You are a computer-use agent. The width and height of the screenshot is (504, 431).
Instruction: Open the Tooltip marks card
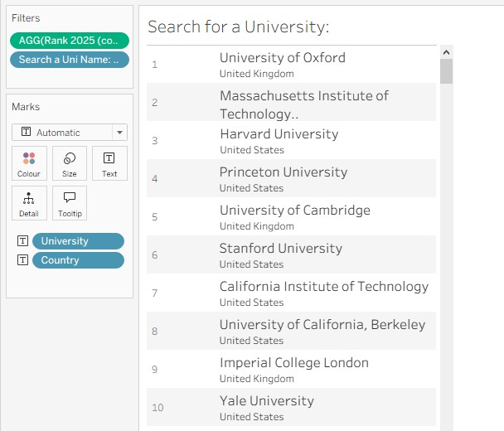click(70, 203)
